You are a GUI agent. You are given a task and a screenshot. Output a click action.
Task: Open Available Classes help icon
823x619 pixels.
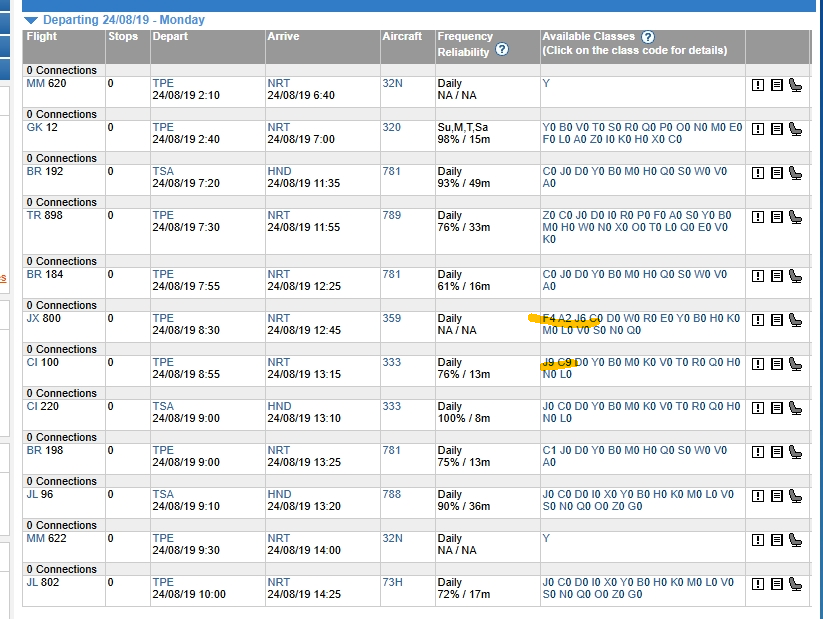pos(648,37)
